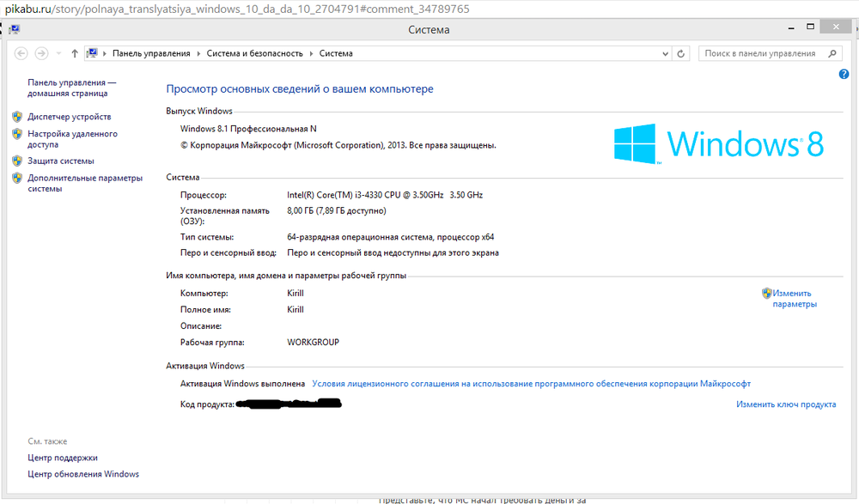Select Панель управления breadcrumb item
The width and height of the screenshot is (859, 504).
[151, 53]
